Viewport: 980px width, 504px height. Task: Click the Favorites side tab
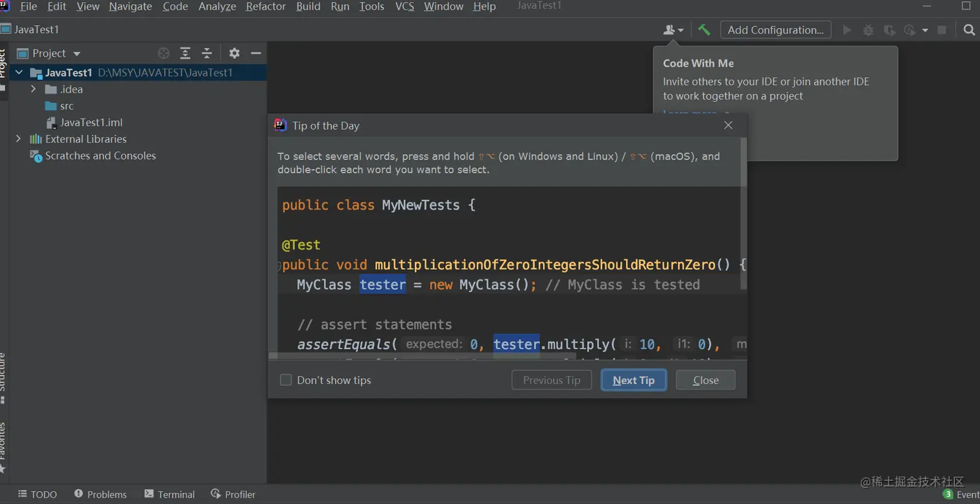coord(3,448)
